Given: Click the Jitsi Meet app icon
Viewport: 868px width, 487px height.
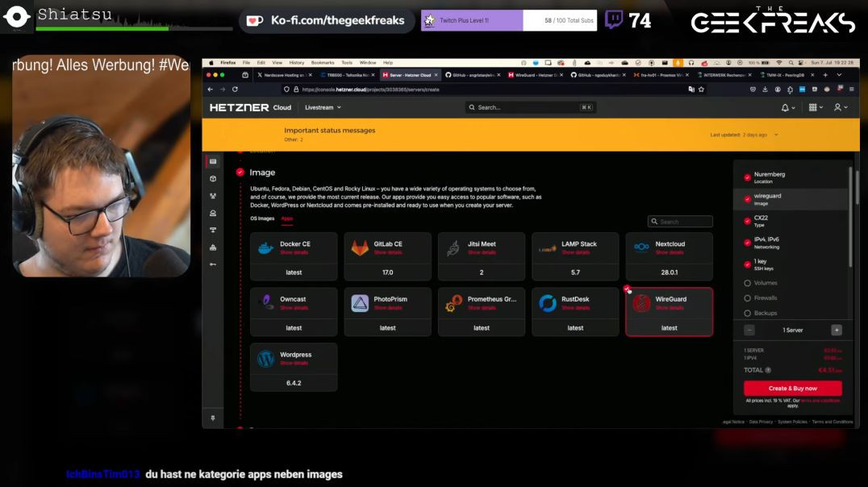Looking at the screenshot, I should tap(453, 248).
